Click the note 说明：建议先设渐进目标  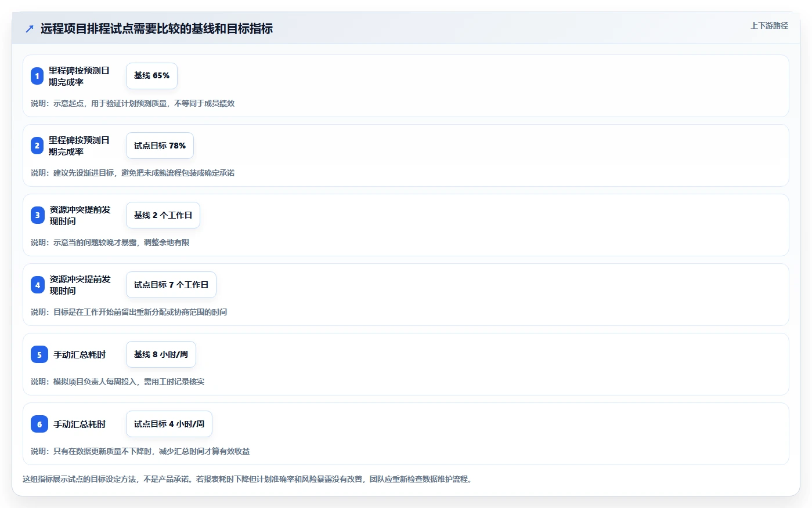133,173
